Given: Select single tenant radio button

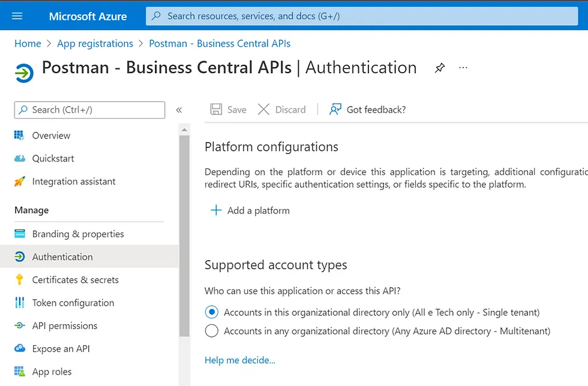Looking at the screenshot, I should point(211,312).
